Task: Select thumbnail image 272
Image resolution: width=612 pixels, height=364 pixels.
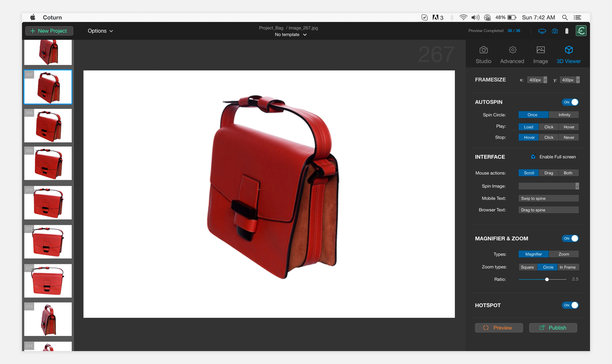Action: tap(48, 281)
